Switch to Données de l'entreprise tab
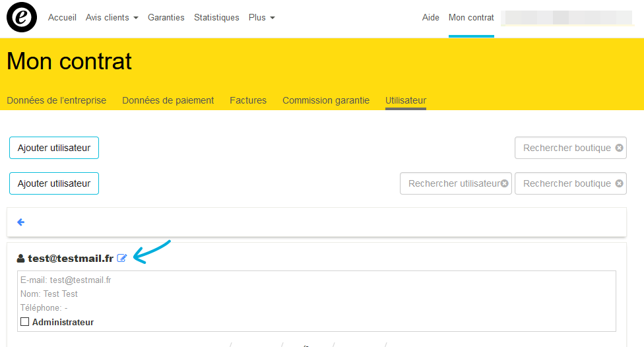644x347 pixels. (x=57, y=101)
